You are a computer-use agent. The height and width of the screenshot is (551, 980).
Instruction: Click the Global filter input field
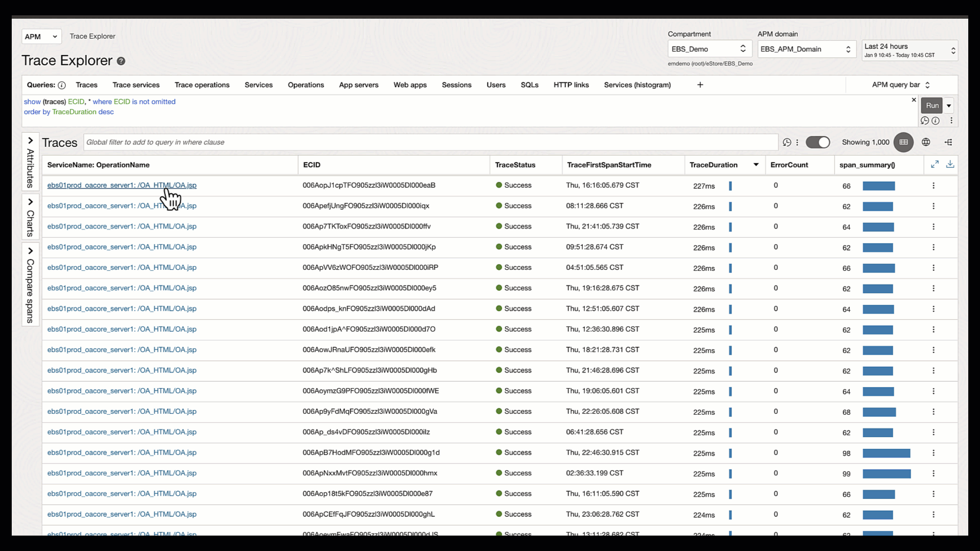(x=430, y=142)
